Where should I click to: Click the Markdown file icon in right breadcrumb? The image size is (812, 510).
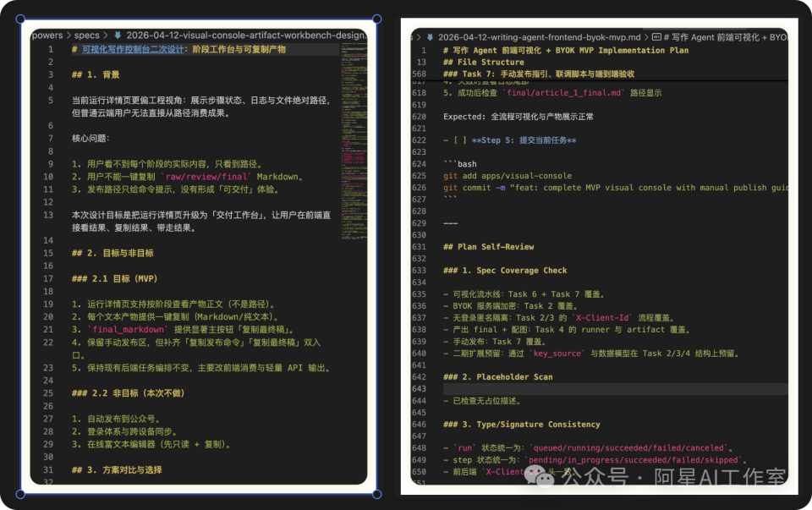[430, 37]
